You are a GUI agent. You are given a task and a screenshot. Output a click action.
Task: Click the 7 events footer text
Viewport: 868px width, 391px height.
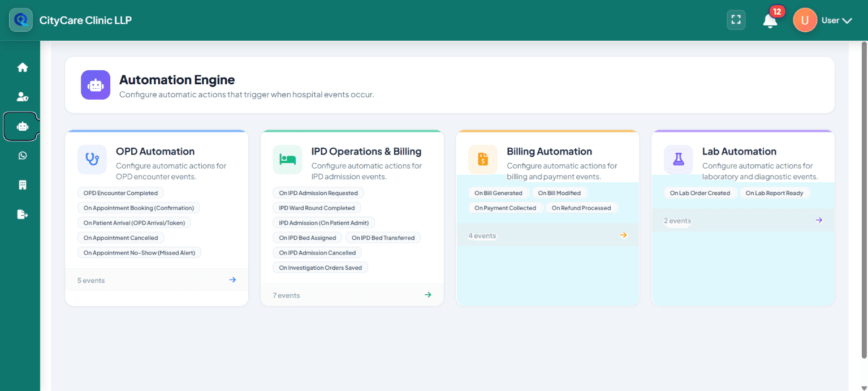pos(286,295)
